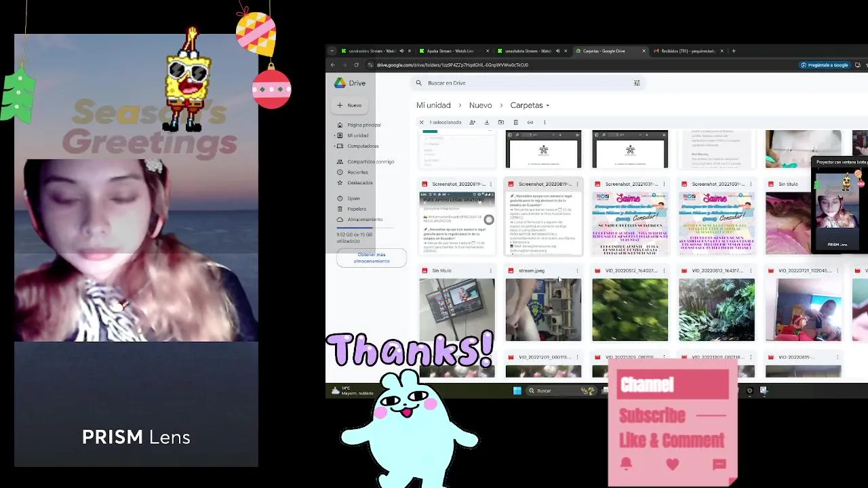Open the stream.jpeg thumbnail
Image resolution: width=868 pixels, height=488 pixels.
pos(543,310)
